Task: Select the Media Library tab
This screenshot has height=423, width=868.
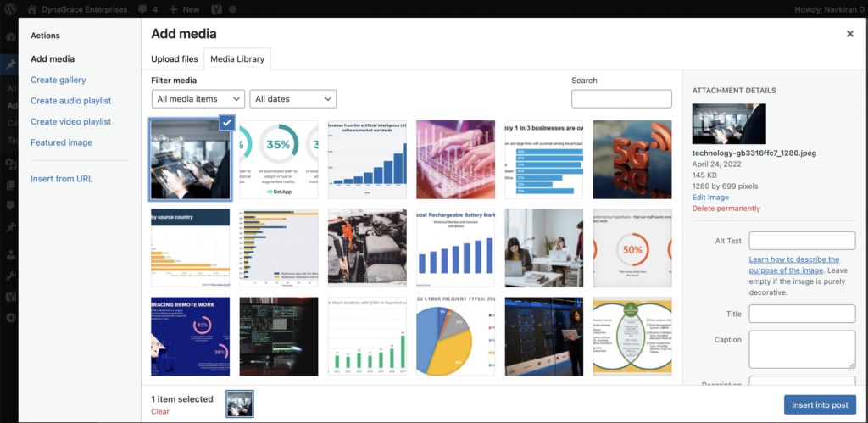Action: point(237,59)
